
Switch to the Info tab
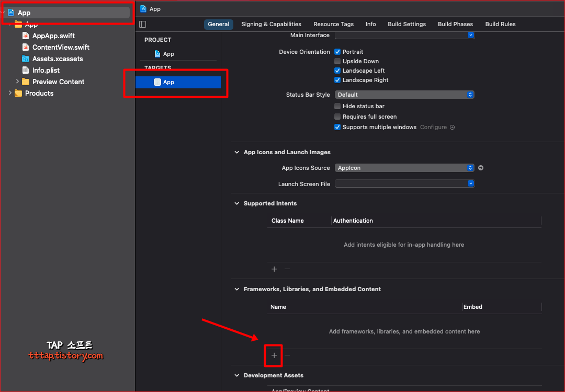[370, 24]
